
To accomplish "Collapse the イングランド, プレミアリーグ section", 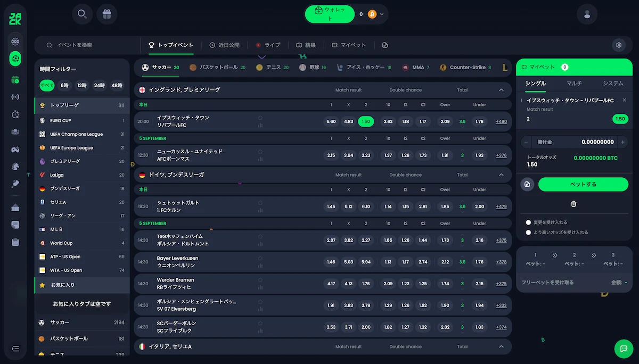I will tap(501, 90).
